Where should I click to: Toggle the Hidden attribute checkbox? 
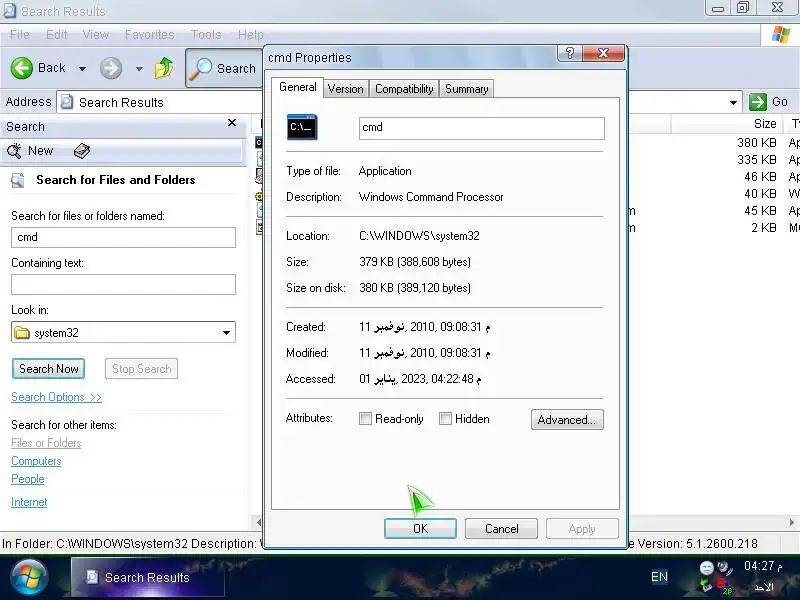click(445, 419)
